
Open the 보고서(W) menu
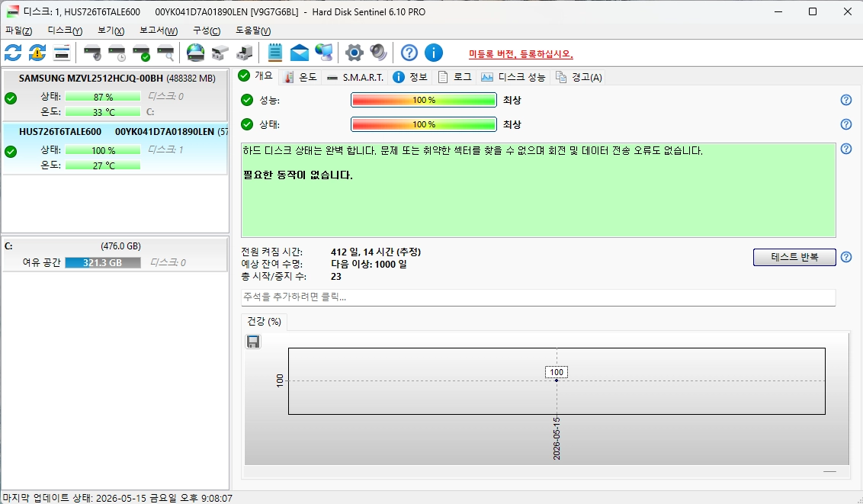pyautogui.click(x=159, y=30)
